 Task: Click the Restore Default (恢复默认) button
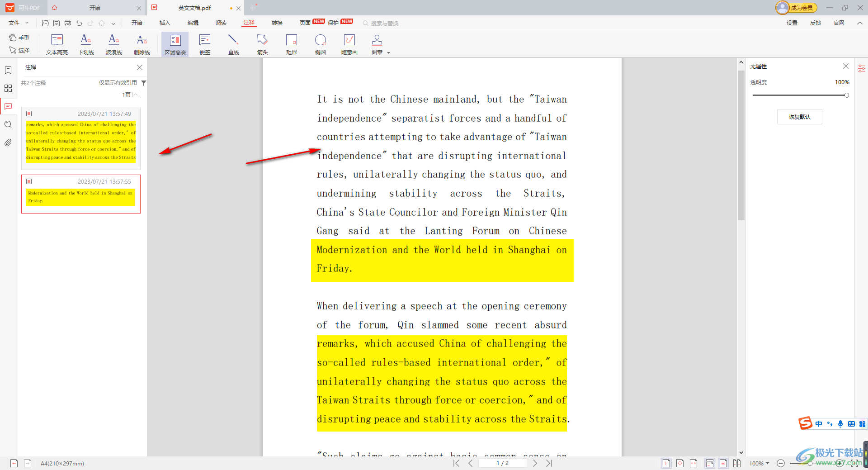coord(799,117)
